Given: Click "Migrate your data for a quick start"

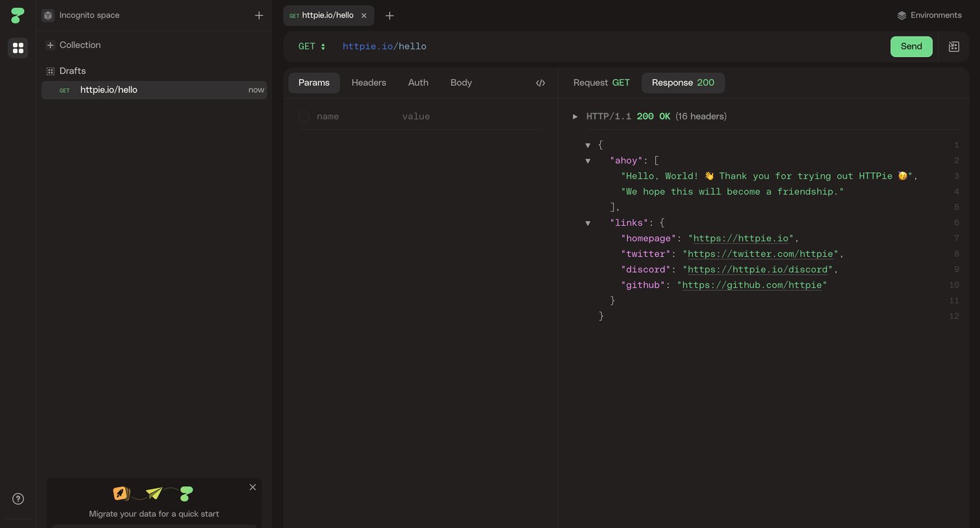Looking at the screenshot, I should pyautogui.click(x=154, y=514).
